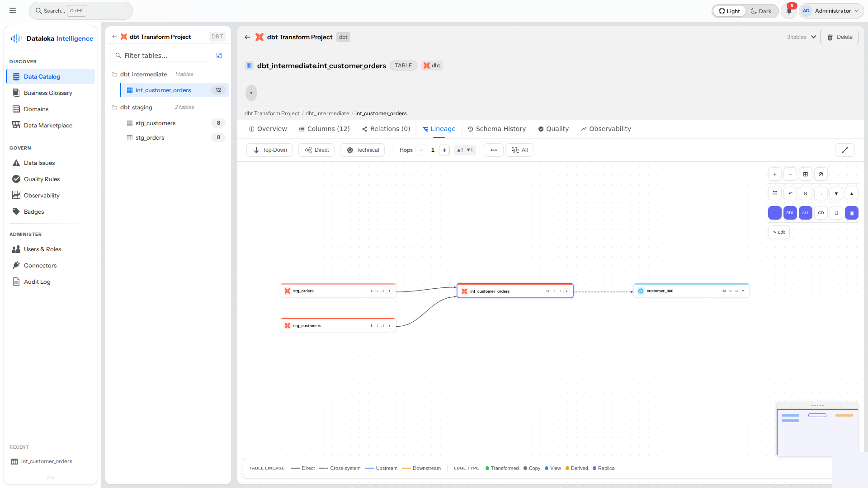This screenshot has width=868, height=488.
Task: Click the Edit button on the lineage canvas
Action: click(778, 232)
